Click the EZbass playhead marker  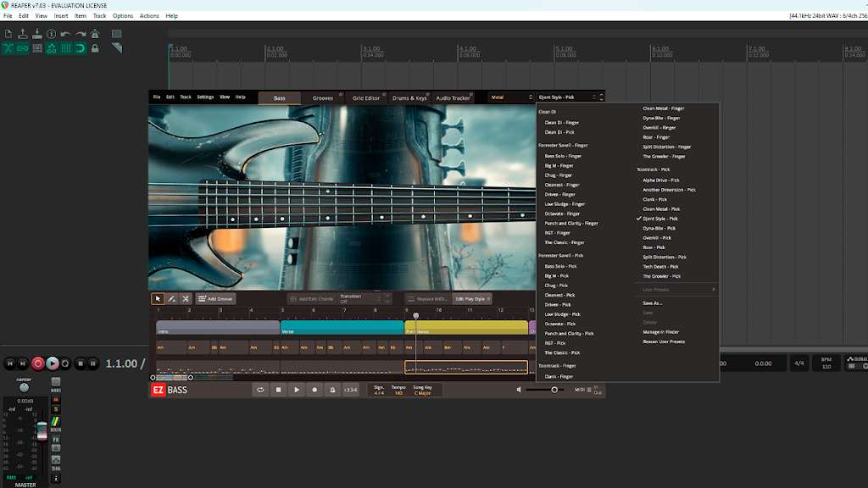(x=415, y=316)
